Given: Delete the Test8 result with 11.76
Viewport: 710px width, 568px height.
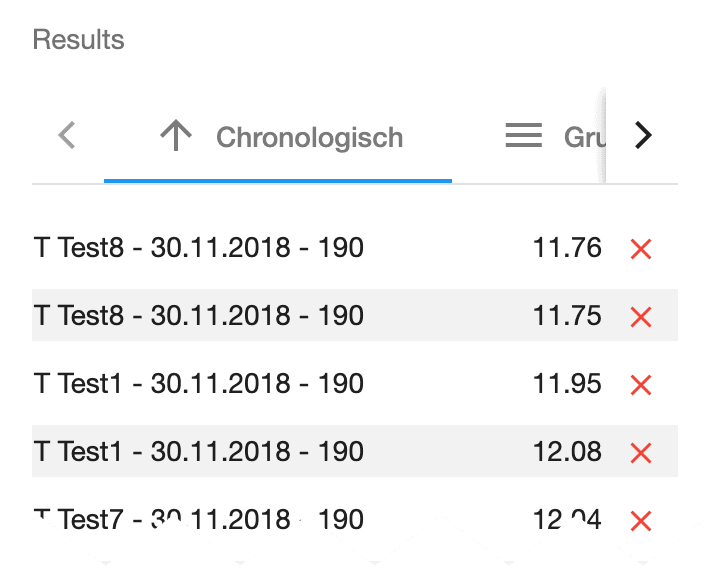Looking at the screenshot, I should [641, 249].
